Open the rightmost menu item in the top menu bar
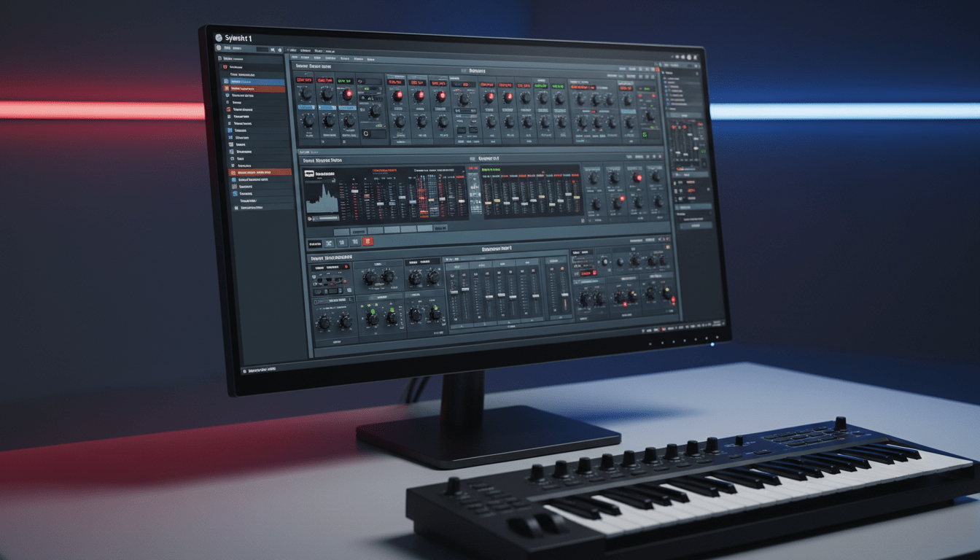This screenshot has height=560, width=980. point(330,51)
